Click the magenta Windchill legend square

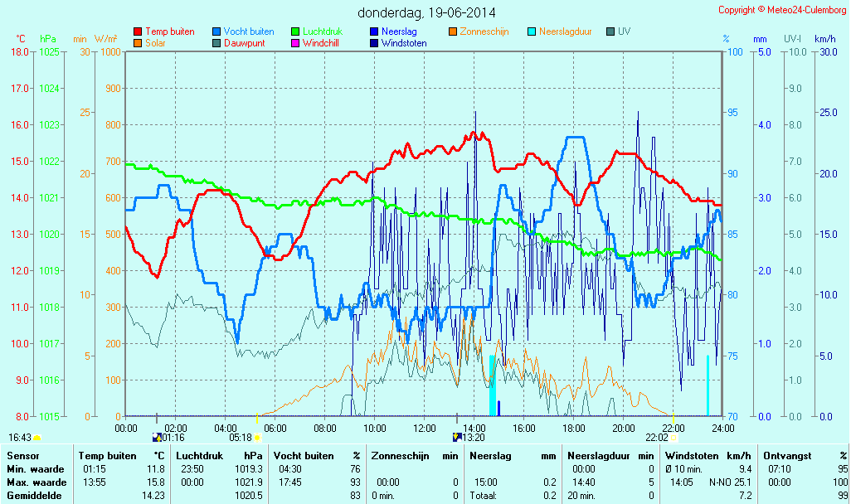tap(295, 43)
